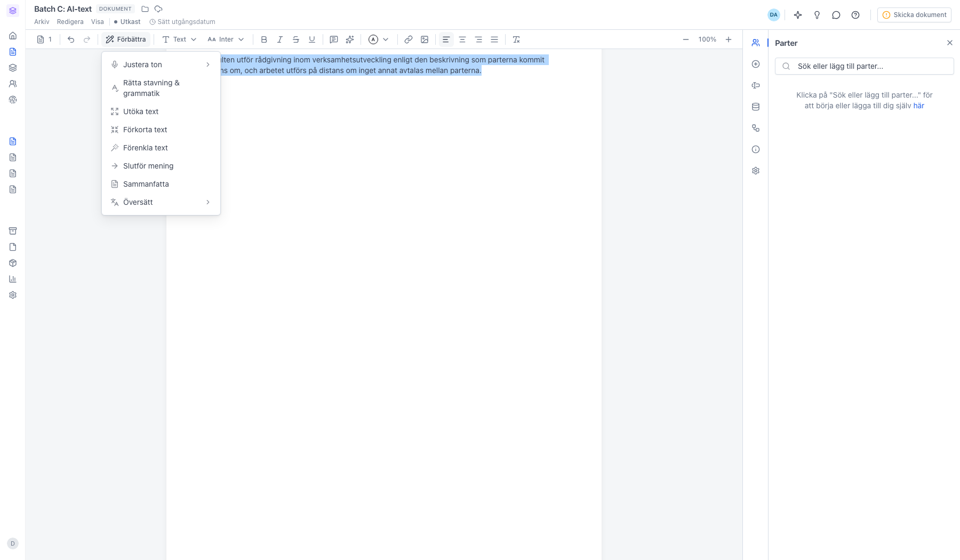Open the home icon in left sidebar

point(13,36)
